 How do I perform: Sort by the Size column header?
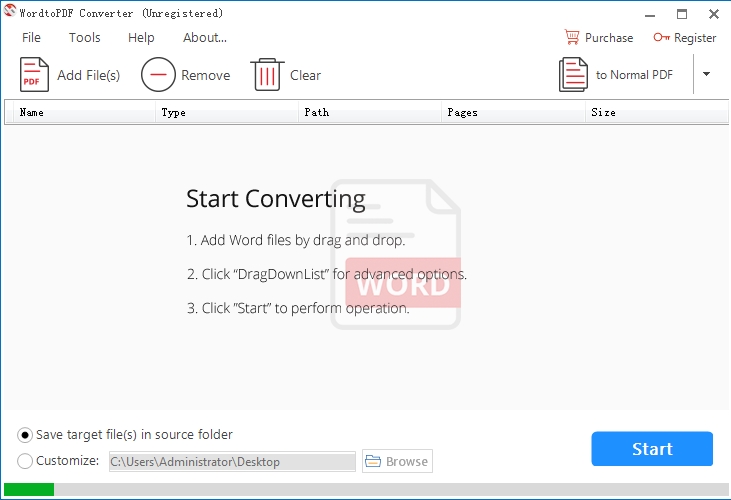[657, 112]
